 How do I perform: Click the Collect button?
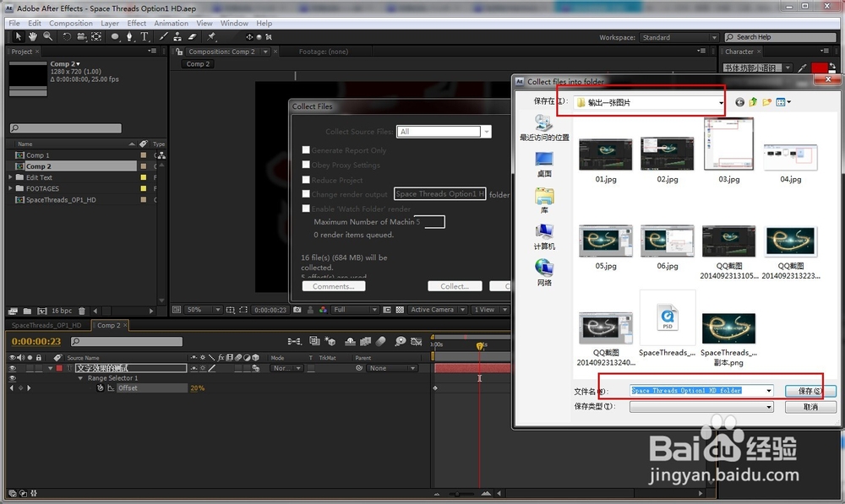click(455, 286)
